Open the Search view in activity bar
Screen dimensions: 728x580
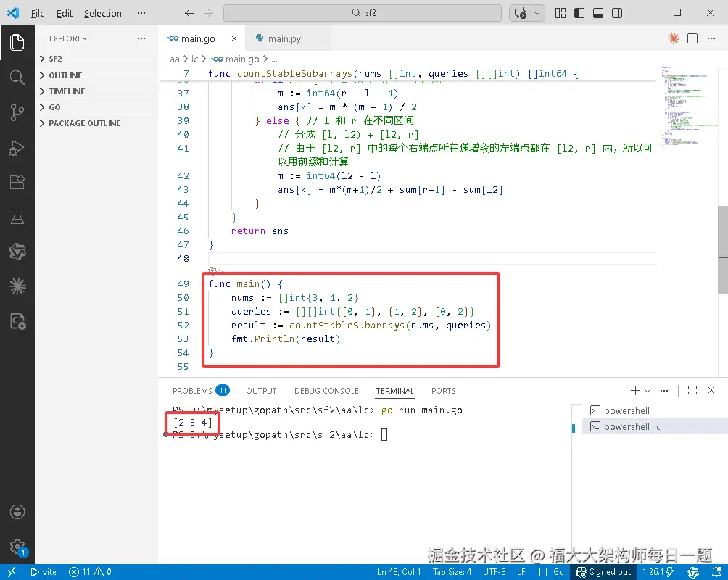17,77
